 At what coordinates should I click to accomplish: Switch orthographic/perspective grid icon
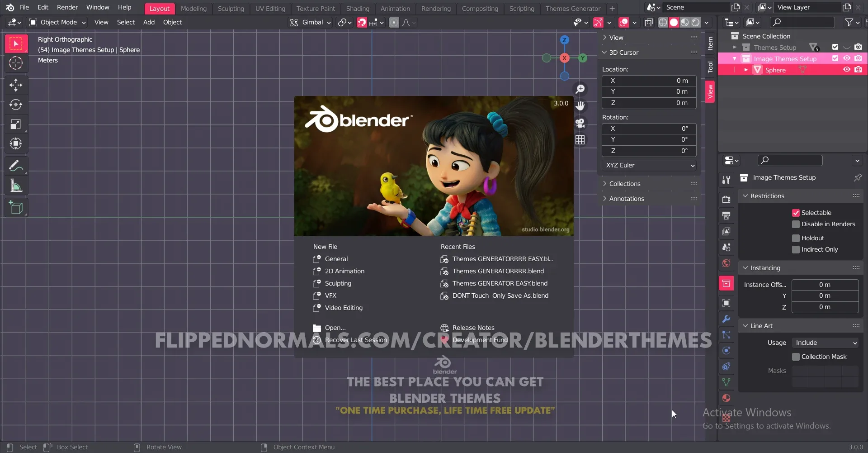[580, 140]
